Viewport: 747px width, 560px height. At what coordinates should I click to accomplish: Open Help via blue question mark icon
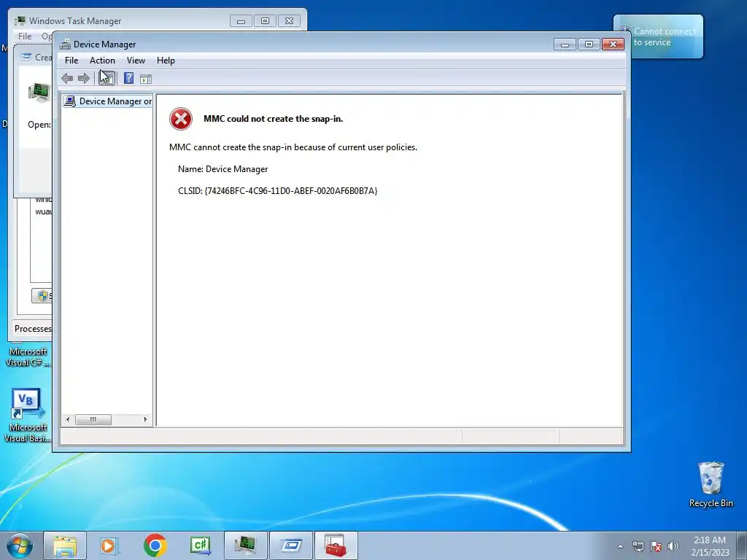(128, 78)
